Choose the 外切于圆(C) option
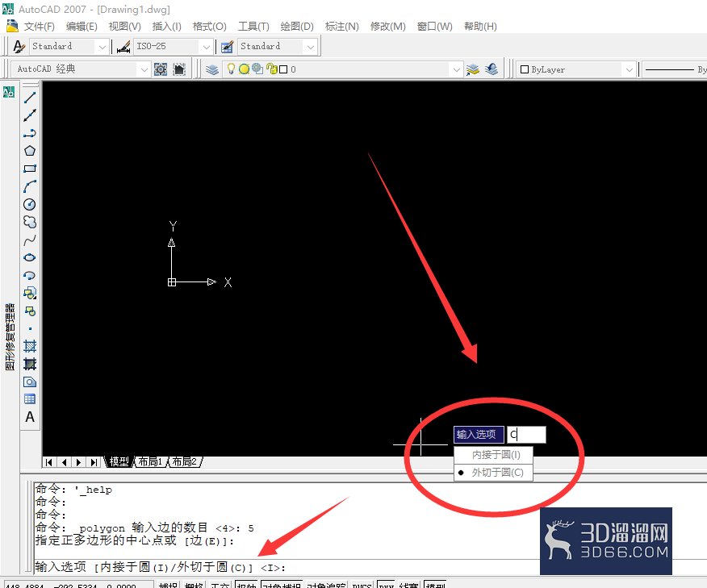 point(493,472)
